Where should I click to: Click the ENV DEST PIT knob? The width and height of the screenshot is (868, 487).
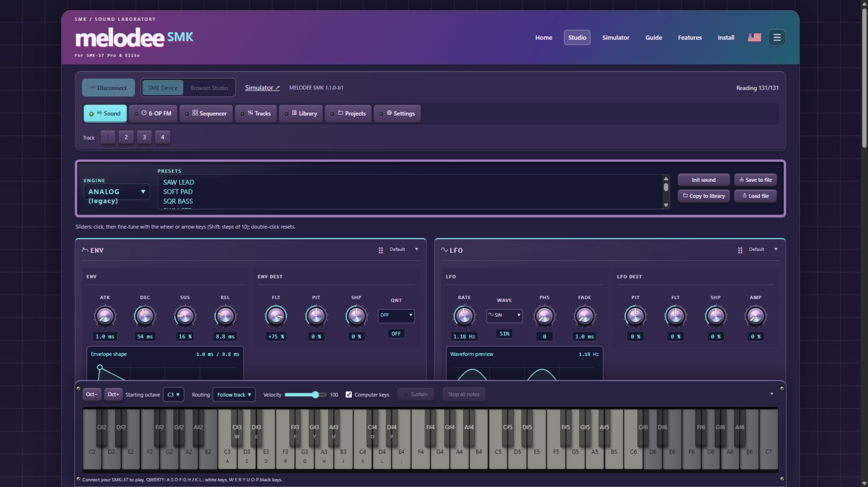tap(316, 316)
